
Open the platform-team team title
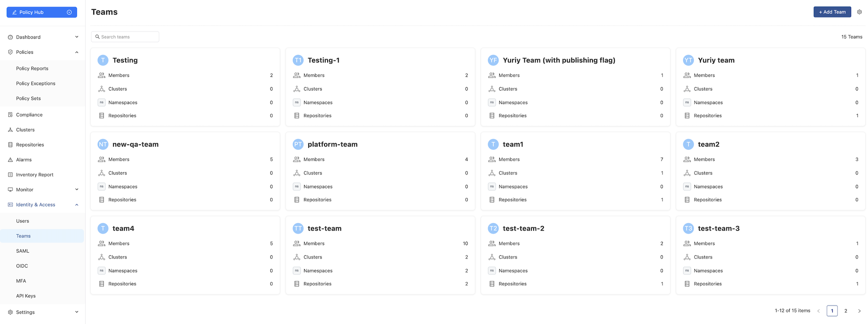(x=332, y=144)
